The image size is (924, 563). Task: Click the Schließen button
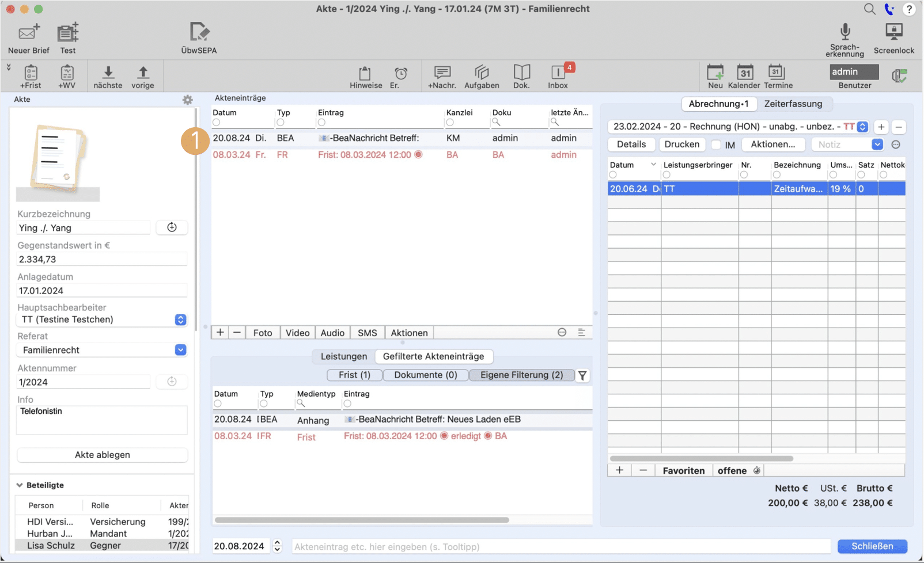click(872, 546)
